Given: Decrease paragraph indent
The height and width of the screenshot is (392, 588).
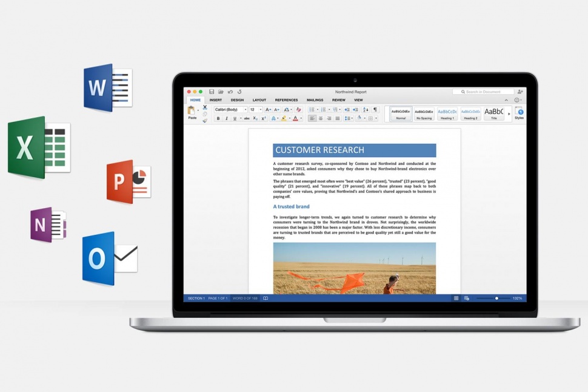Looking at the screenshot, I should coord(347,110).
